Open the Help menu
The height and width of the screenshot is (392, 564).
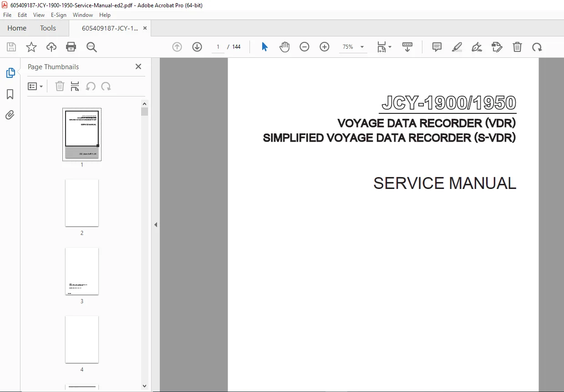105,15
